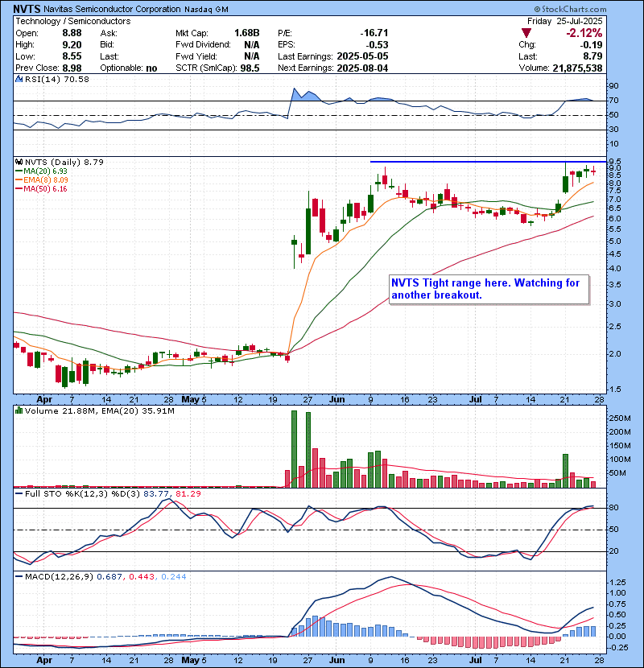
Task: Click the 1.25 MACD axis label
Action: tap(617, 583)
